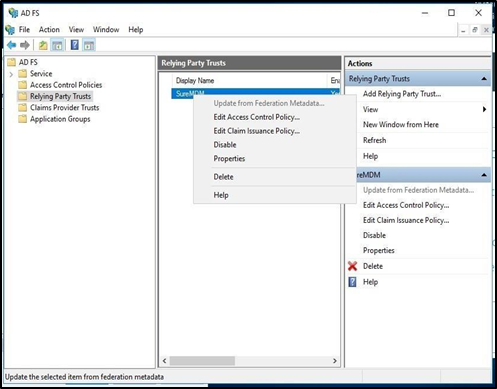Open the View menu in menu bar
Image resolution: width=497 pixels, height=389 pixels.
[76, 30]
